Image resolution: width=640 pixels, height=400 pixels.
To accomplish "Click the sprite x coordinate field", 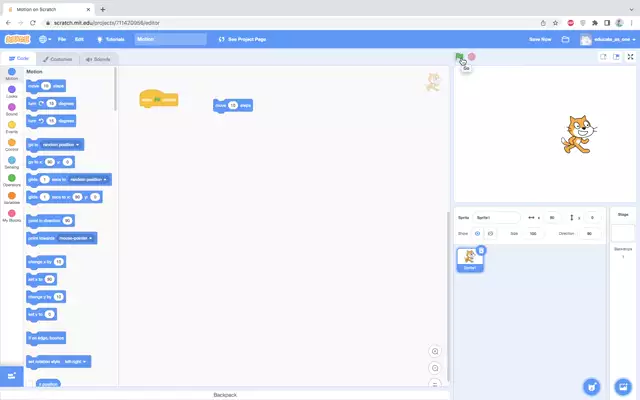I will [552, 218].
